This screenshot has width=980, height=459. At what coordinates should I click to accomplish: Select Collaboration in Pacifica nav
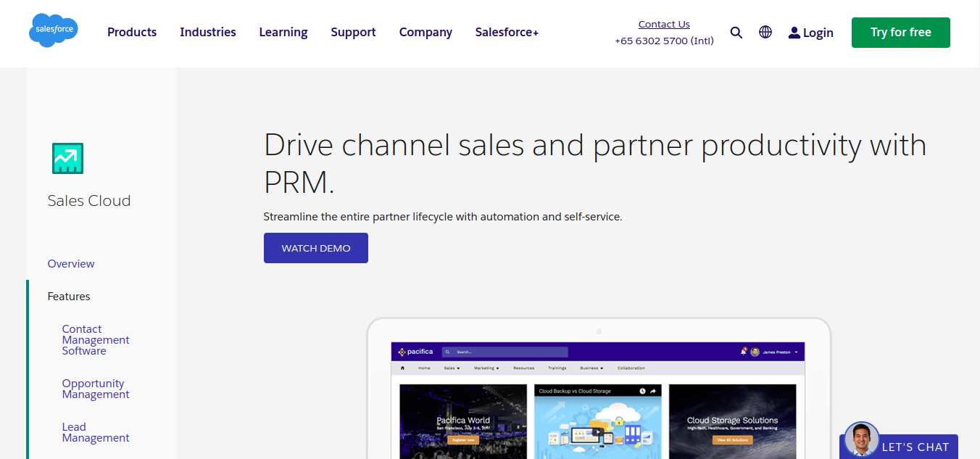[631, 368]
